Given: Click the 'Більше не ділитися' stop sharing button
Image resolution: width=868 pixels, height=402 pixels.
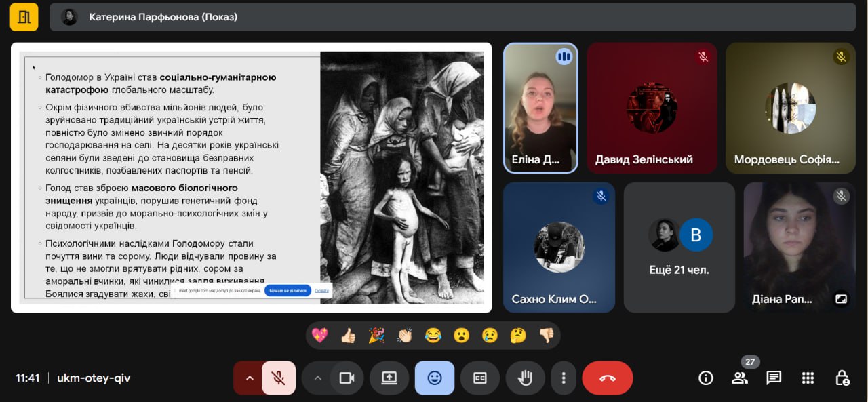Looking at the screenshot, I should coord(288,290).
